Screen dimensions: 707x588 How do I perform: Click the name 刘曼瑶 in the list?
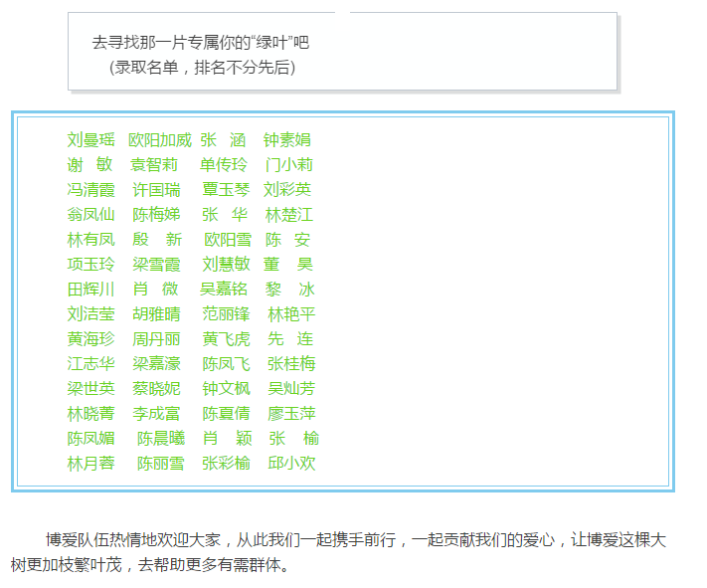click(x=91, y=139)
